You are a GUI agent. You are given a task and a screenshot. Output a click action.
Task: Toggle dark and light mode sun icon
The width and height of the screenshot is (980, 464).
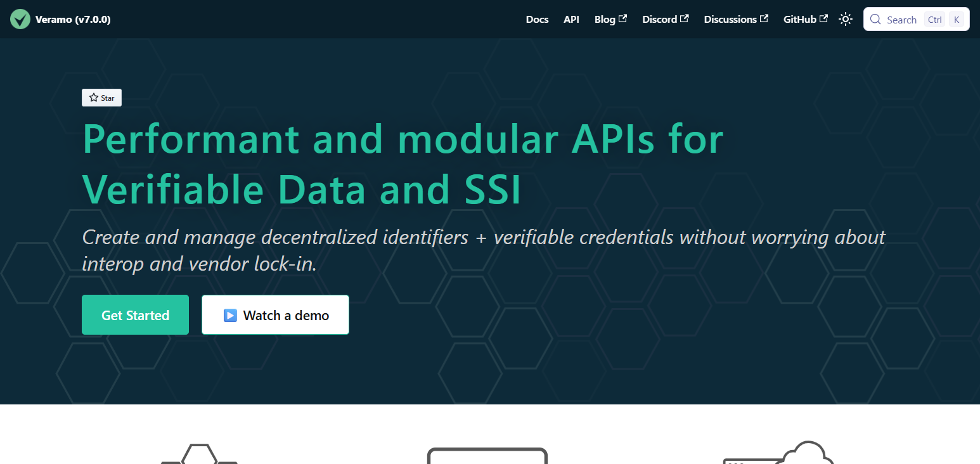(846, 19)
